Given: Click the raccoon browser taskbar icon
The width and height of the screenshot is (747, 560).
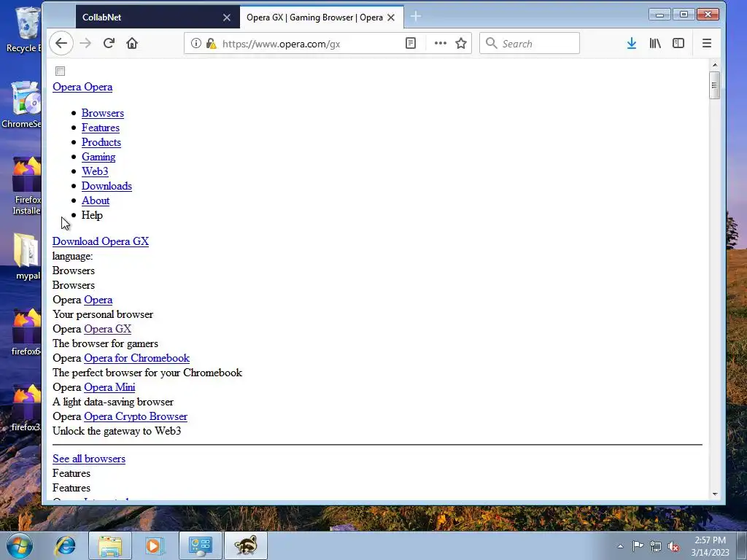Looking at the screenshot, I should click(x=246, y=545).
